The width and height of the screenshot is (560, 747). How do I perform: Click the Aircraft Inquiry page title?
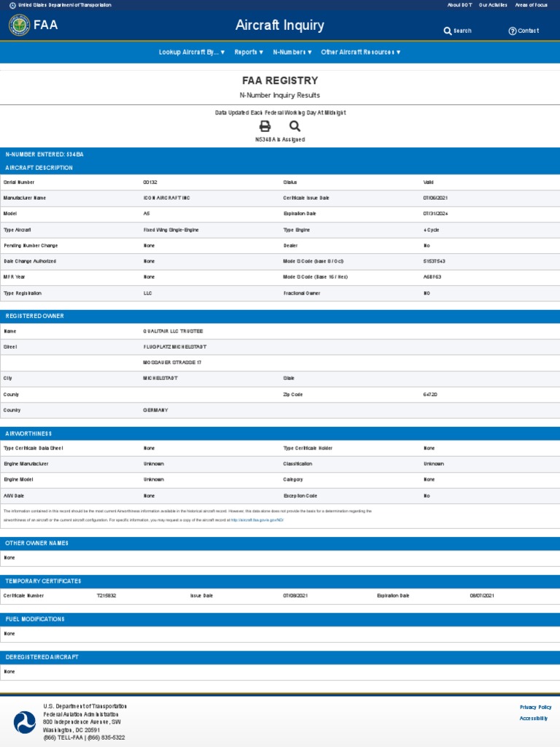click(279, 26)
